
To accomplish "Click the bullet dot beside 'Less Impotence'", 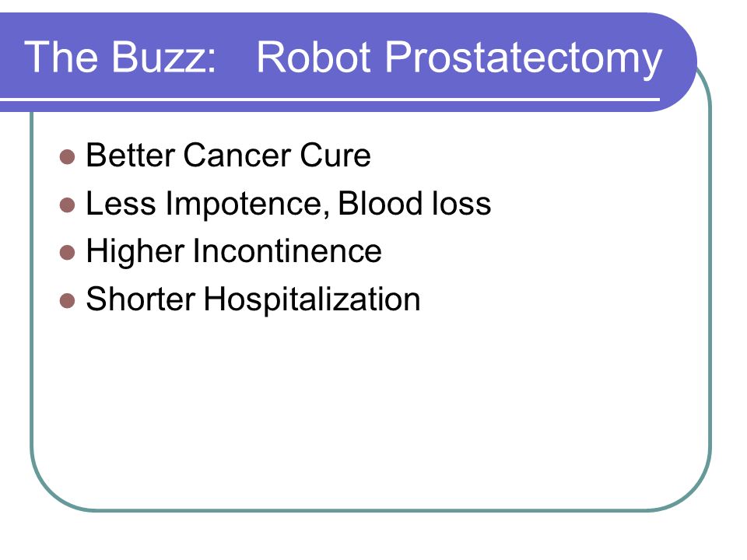I will click(68, 205).
